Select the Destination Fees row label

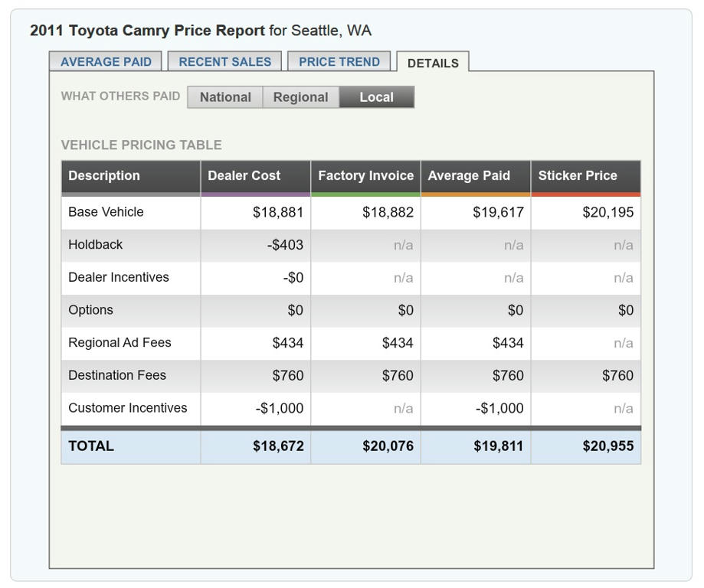click(x=117, y=375)
